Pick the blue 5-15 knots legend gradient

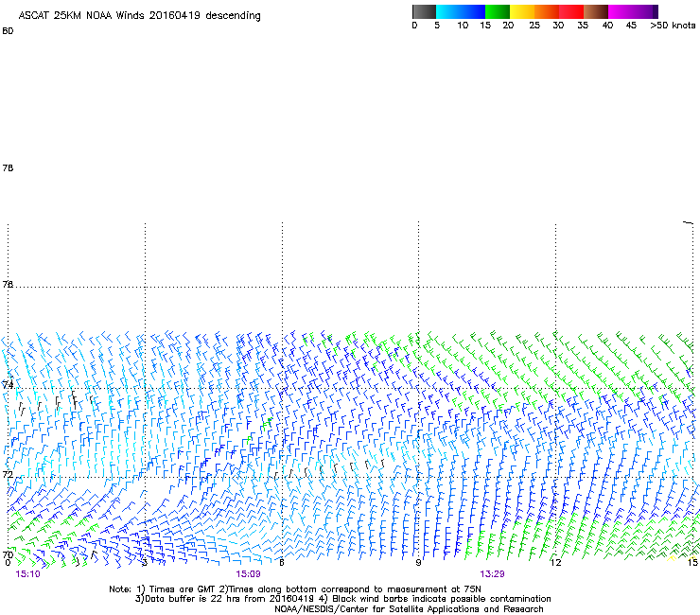(x=461, y=11)
